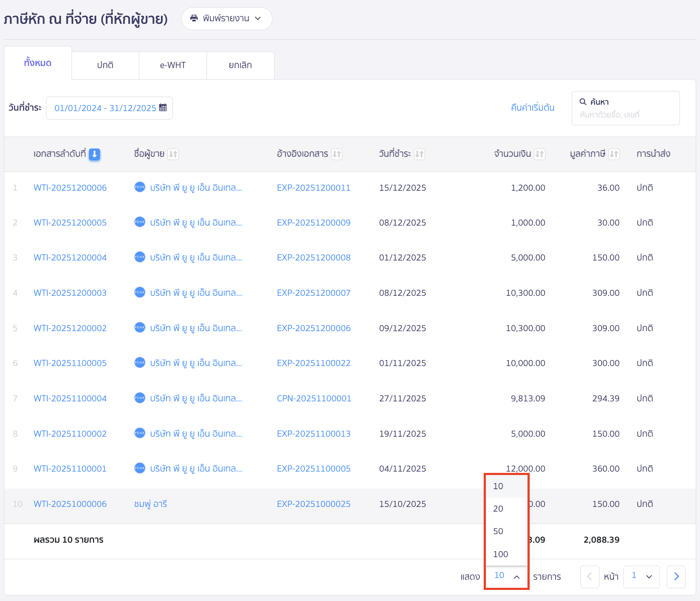Expand the page number dropdown
This screenshot has height=601, width=700.
641,577
